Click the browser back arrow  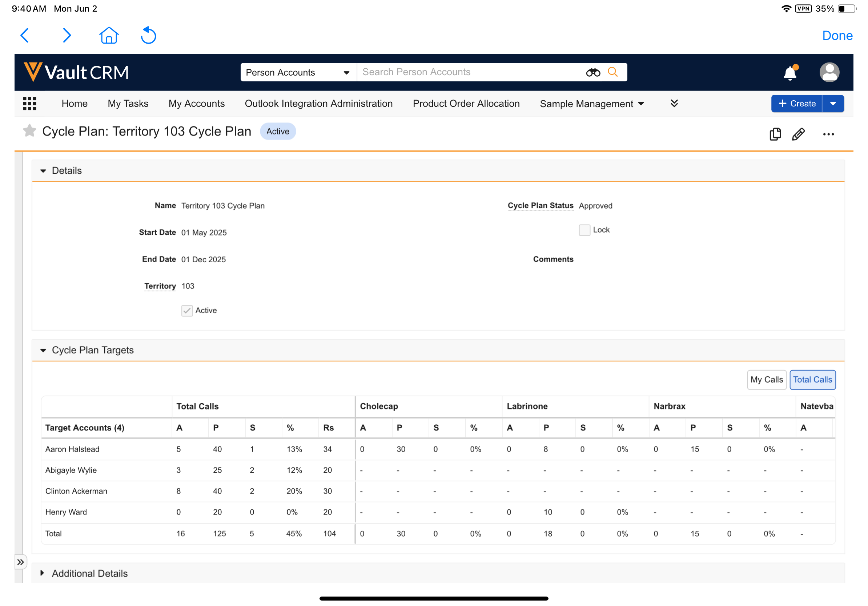click(x=25, y=36)
